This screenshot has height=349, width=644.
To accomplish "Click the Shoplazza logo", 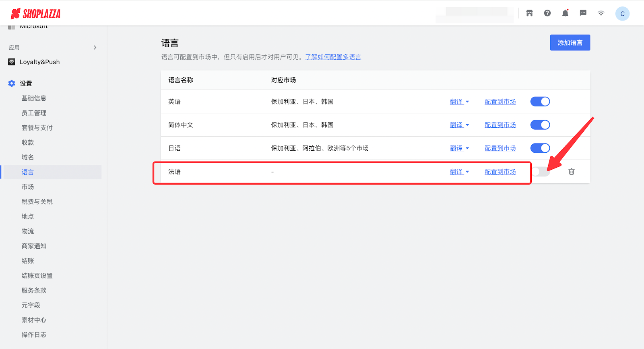I will (35, 14).
